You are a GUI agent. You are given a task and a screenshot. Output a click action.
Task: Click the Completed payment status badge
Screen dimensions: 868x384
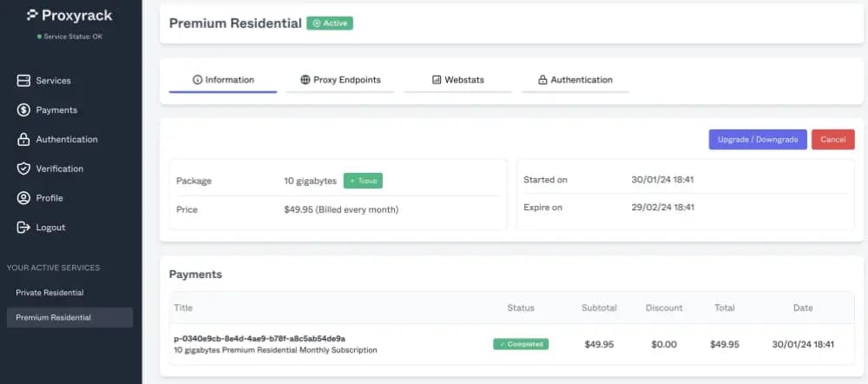tap(521, 344)
